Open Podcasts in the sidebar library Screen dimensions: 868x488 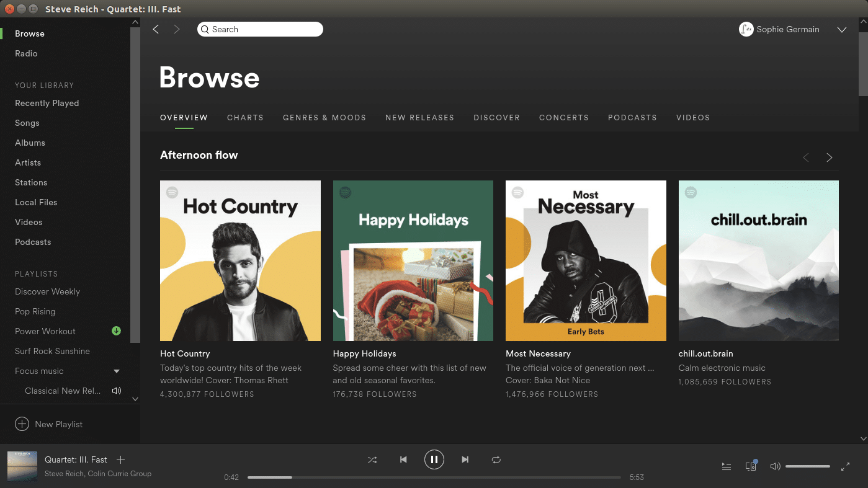[33, 242]
